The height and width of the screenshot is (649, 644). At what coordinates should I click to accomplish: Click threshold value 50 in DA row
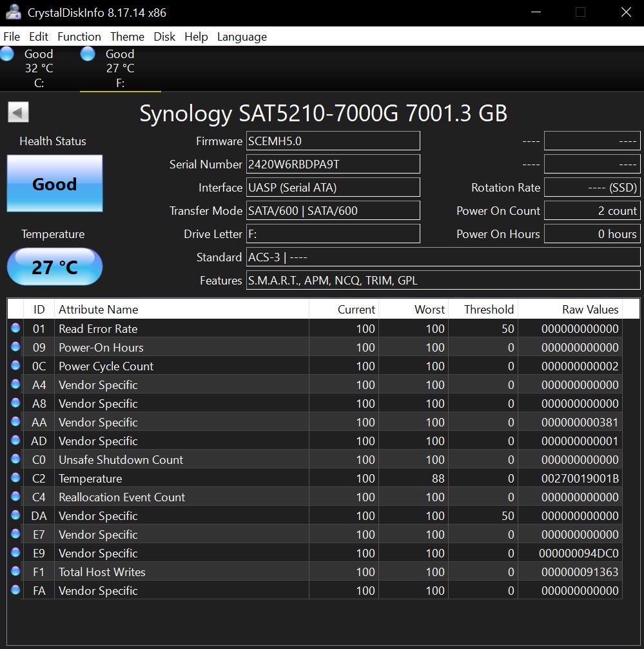[508, 515]
